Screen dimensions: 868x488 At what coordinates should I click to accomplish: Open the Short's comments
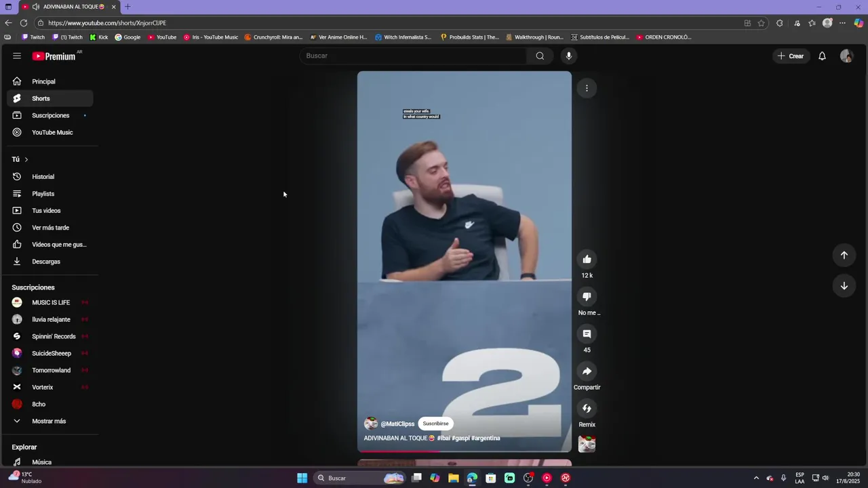587,333
